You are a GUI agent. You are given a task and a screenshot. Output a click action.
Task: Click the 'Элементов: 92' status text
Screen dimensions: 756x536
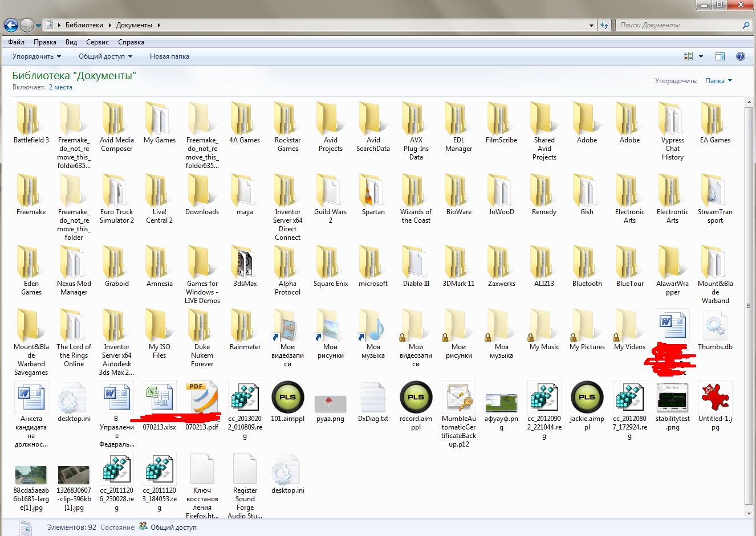(72, 527)
